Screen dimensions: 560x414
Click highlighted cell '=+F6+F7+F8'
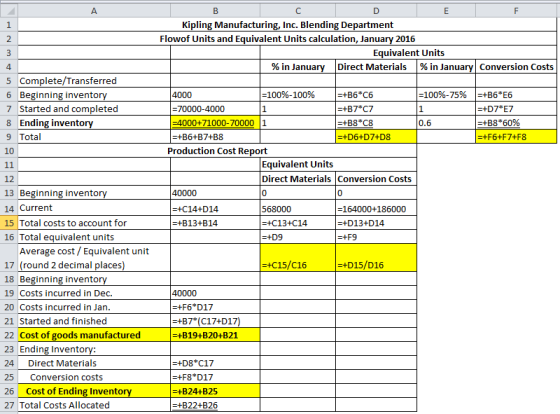516,137
